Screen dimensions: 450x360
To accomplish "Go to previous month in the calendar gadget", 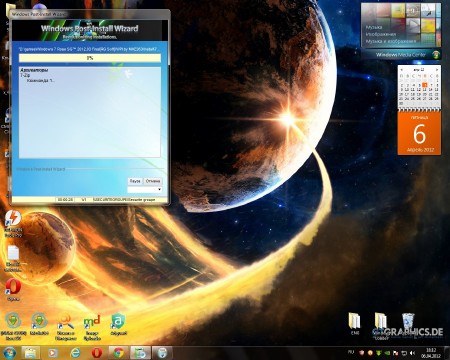I will tap(402, 69).
